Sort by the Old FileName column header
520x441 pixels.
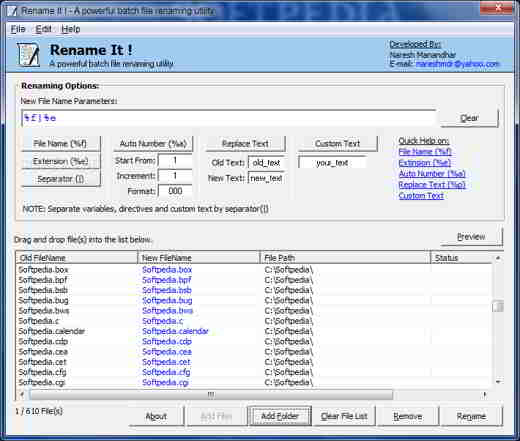click(x=77, y=258)
